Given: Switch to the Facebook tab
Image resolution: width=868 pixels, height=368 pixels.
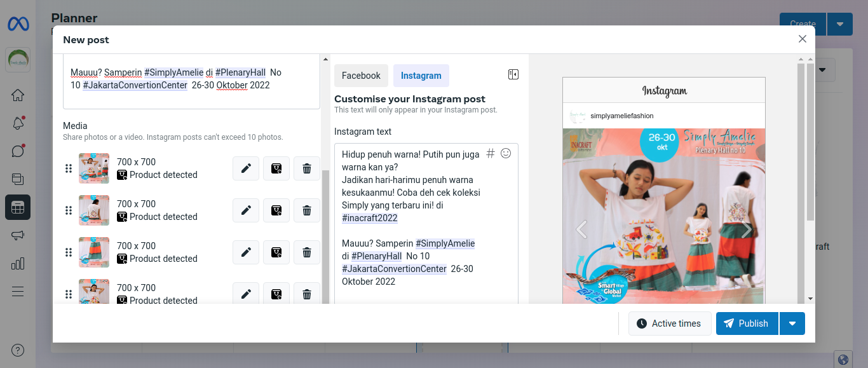Looking at the screenshot, I should pyautogui.click(x=361, y=76).
